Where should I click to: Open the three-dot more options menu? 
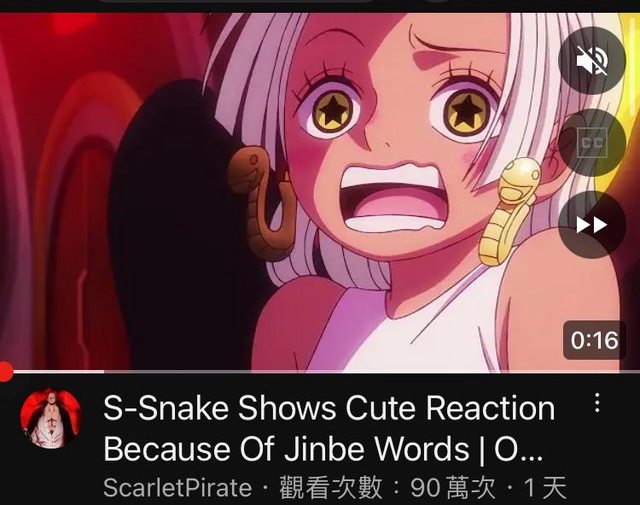coord(597,403)
